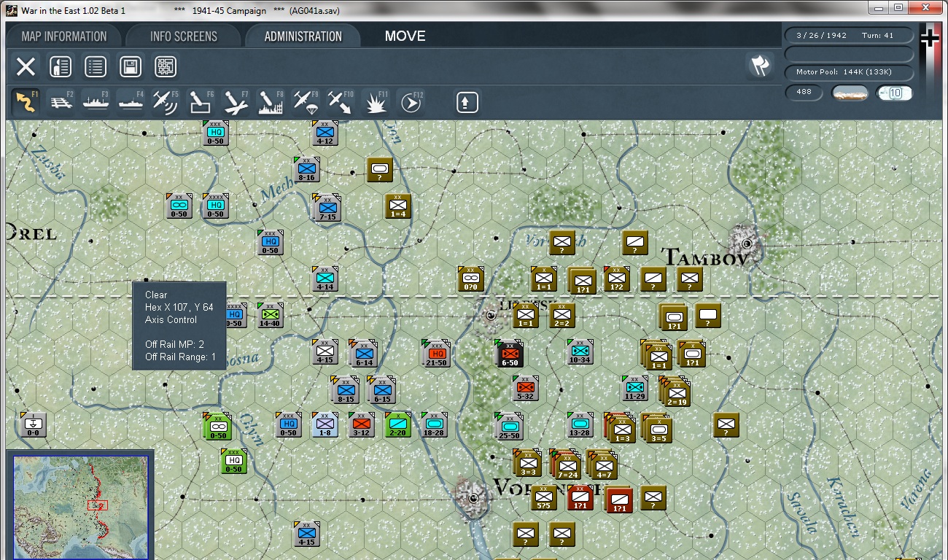Click the ground conditions terrain indicator
The width and height of the screenshot is (948, 560).
850,93
